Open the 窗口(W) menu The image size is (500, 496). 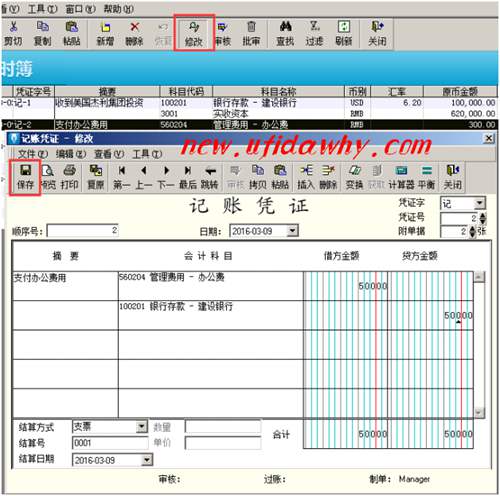point(81,9)
